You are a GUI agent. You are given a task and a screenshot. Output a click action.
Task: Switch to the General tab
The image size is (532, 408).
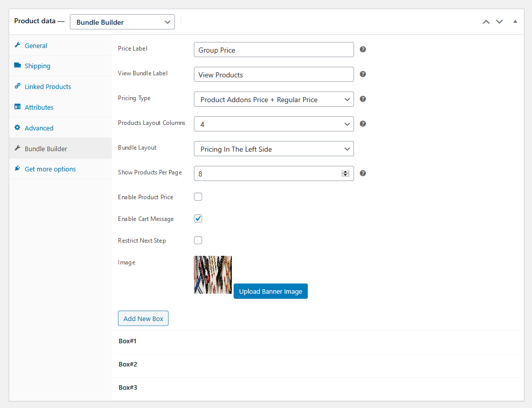[34, 46]
